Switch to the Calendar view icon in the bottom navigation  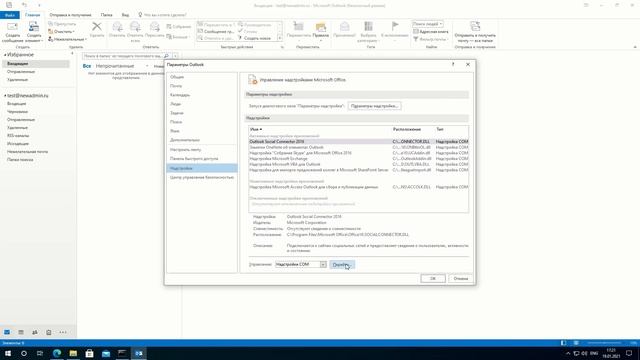coord(21,332)
